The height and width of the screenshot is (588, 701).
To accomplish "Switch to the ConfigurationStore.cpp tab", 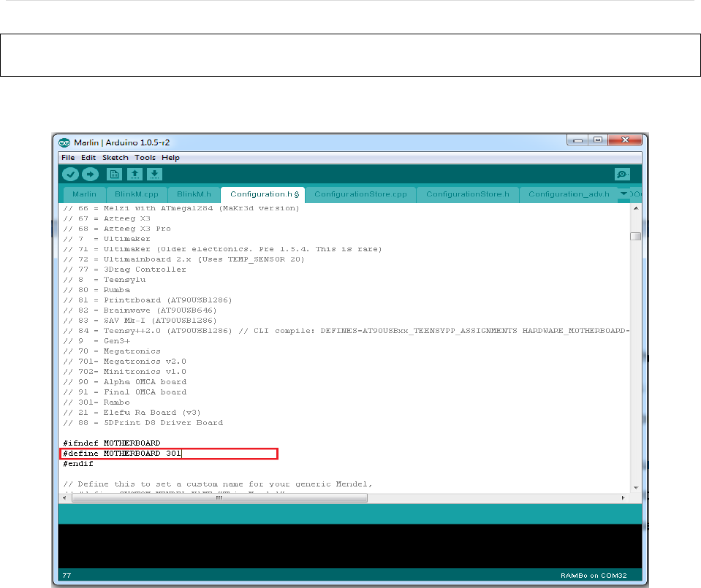I will tap(360, 194).
